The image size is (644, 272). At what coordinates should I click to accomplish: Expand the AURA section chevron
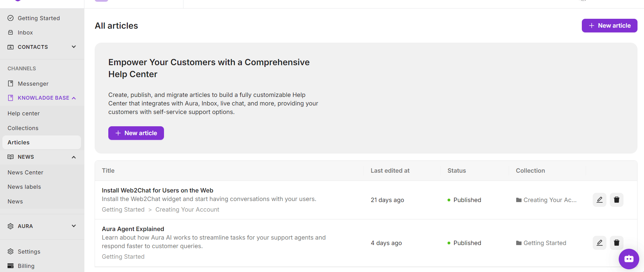pyautogui.click(x=74, y=226)
